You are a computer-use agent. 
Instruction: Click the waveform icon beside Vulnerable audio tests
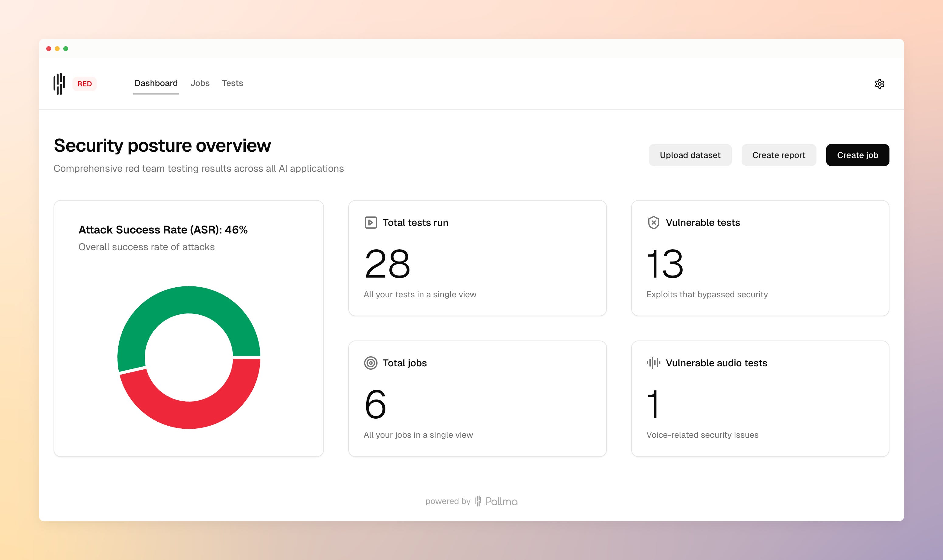click(x=653, y=363)
